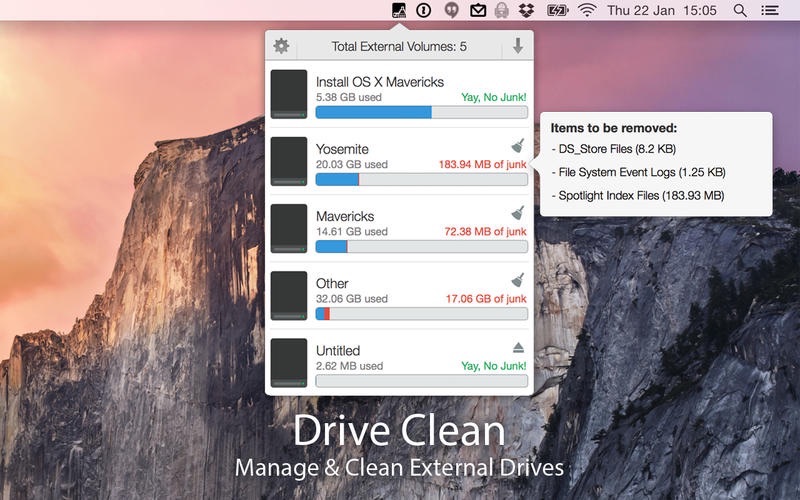Select the 'Untitled' volume name
Viewport: 800px width, 500px height.
tap(338, 351)
